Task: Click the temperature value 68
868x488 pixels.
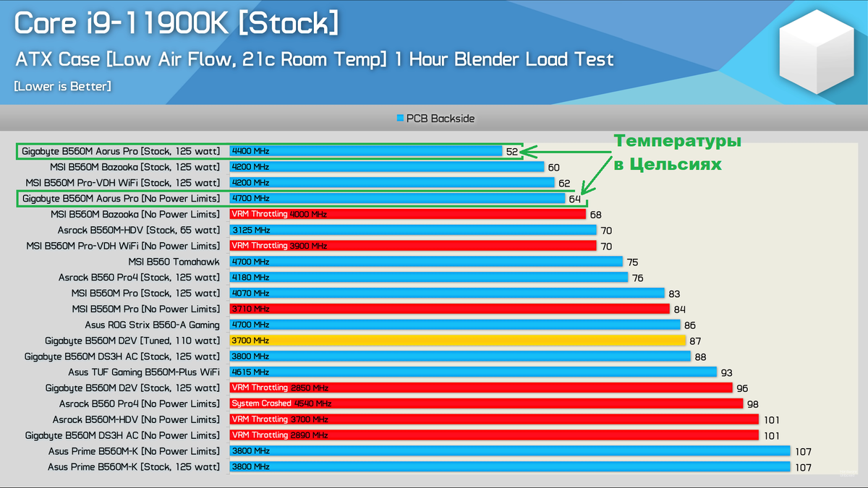Action: (x=596, y=215)
